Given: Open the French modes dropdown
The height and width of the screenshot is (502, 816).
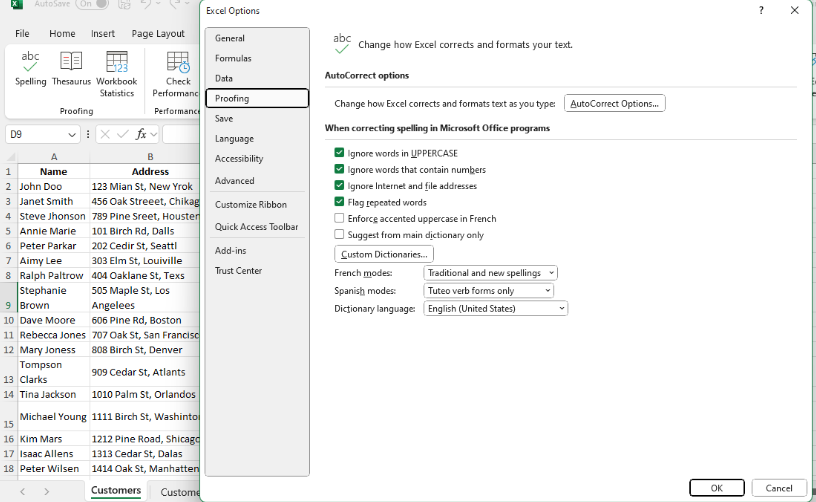Looking at the screenshot, I should 490,273.
